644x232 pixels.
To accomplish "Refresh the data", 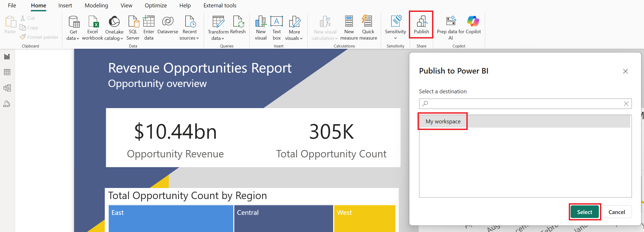I will (x=238, y=25).
